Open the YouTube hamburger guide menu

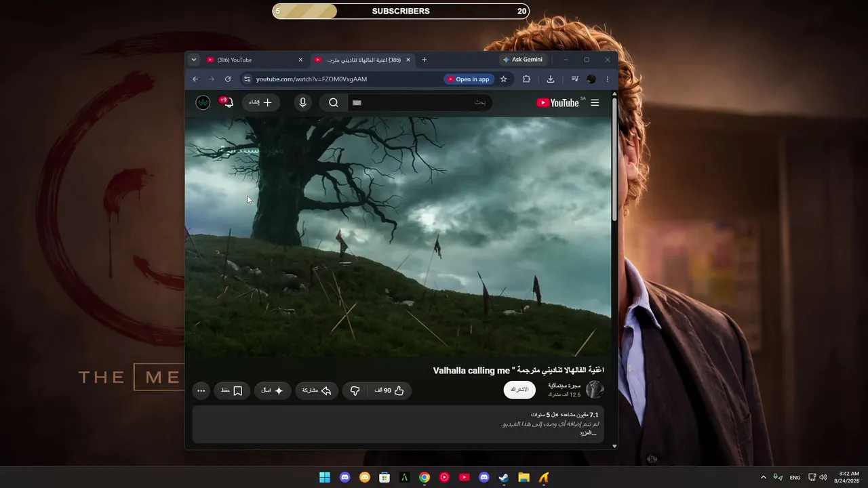click(595, 102)
